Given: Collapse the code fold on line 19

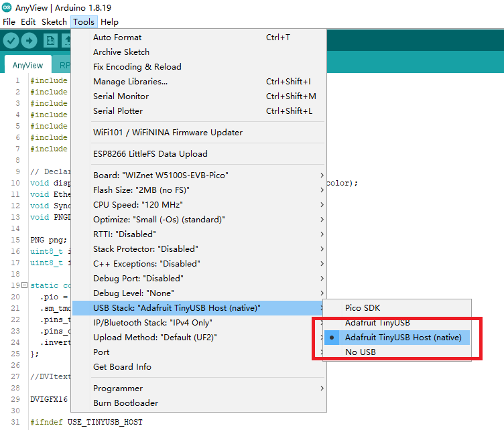Looking at the screenshot, I should [x=24, y=285].
